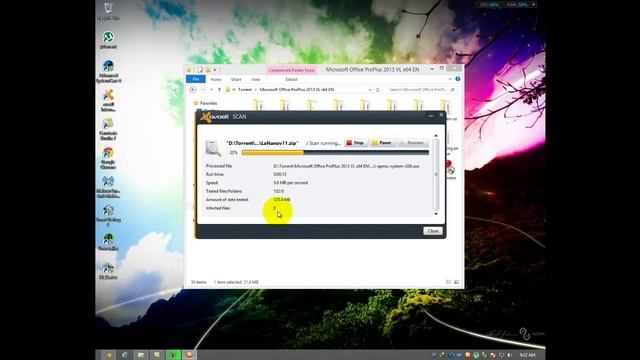This screenshot has height=360, width=640.
Task: Click the taskbar clock
Action: click(528, 355)
